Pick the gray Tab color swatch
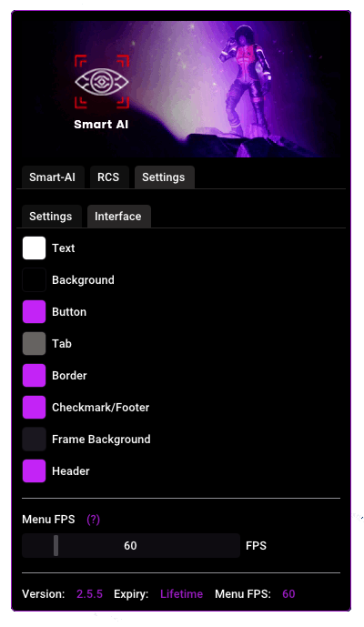Image resolution: width=364 pixels, height=627 pixels. [34, 343]
